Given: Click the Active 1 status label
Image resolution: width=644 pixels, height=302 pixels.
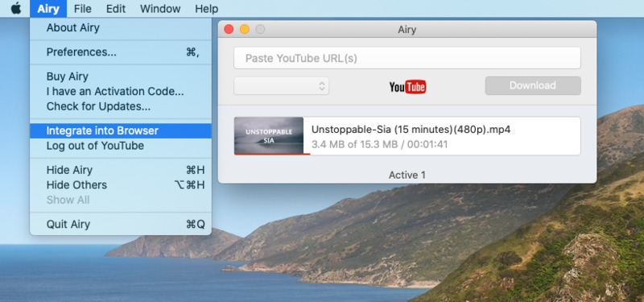Looking at the screenshot, I should click(407, 175).
